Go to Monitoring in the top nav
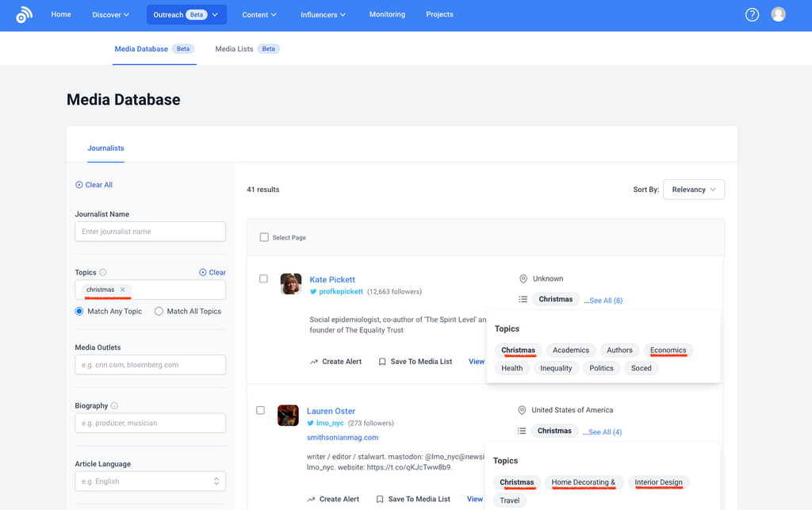This screenshot has height=510, width=812. point(387,14)
